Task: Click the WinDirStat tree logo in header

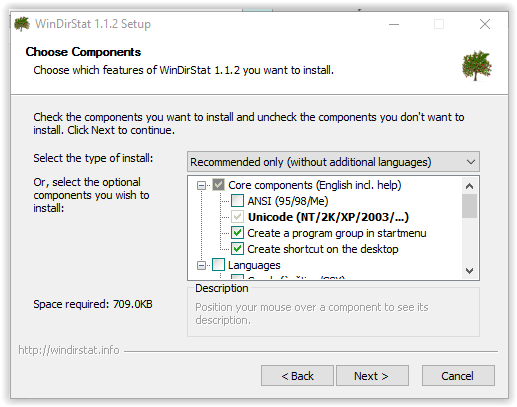Action: tap(477, 66)
